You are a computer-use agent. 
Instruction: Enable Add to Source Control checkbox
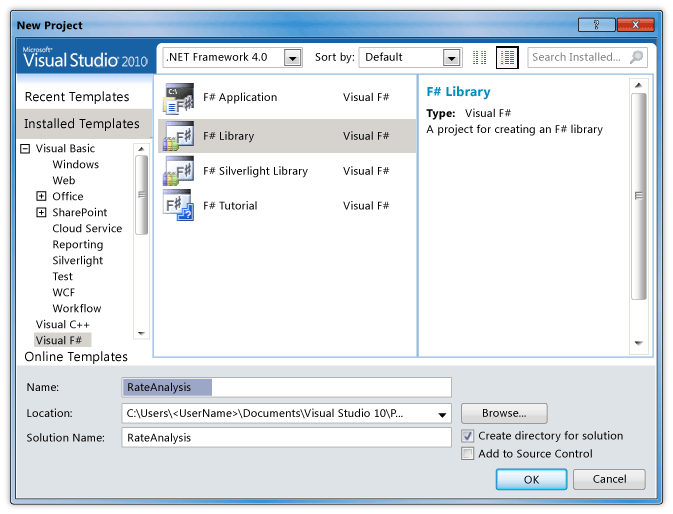click(467, 454)
